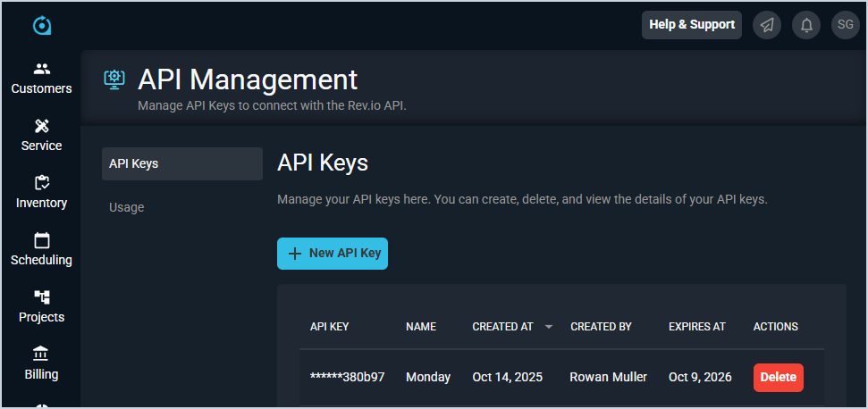Sort by the EXPIRES AT column header
This screenshot has width=868, height=409.
(696, 327)
